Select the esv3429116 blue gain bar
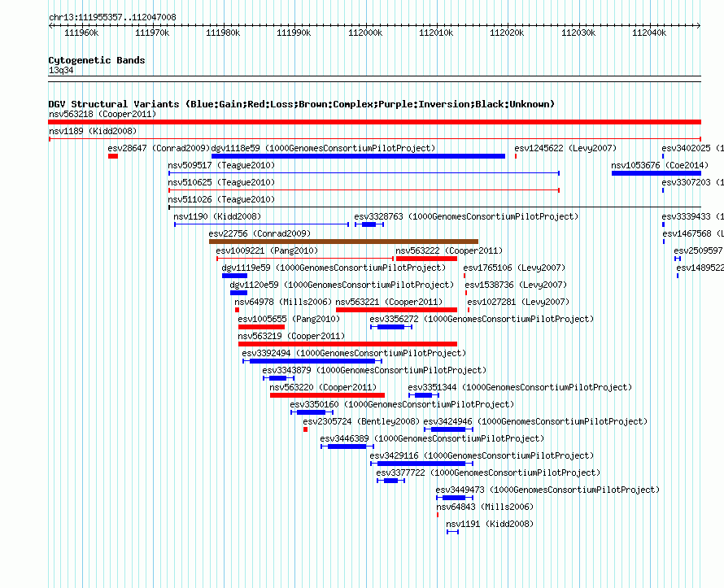 tap(421, 464)
